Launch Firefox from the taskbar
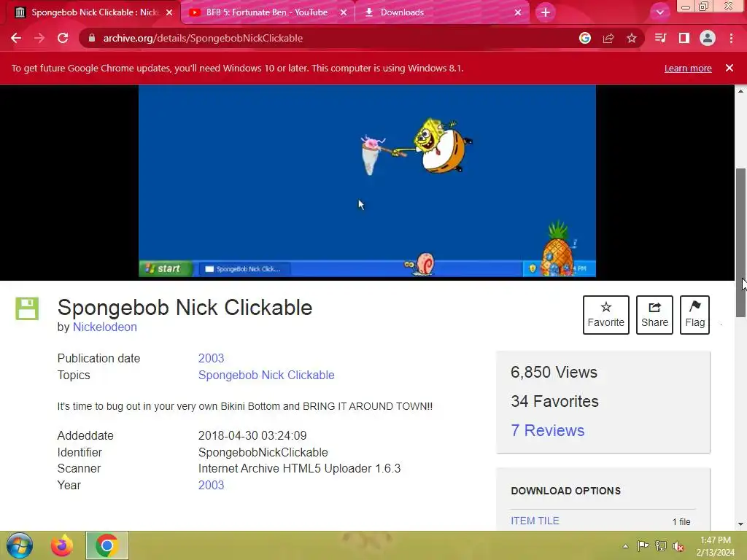 62,545
